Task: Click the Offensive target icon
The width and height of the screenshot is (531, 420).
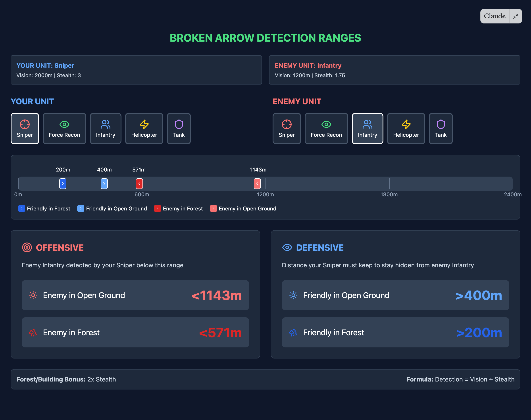Action: click(x=27, y=247)
